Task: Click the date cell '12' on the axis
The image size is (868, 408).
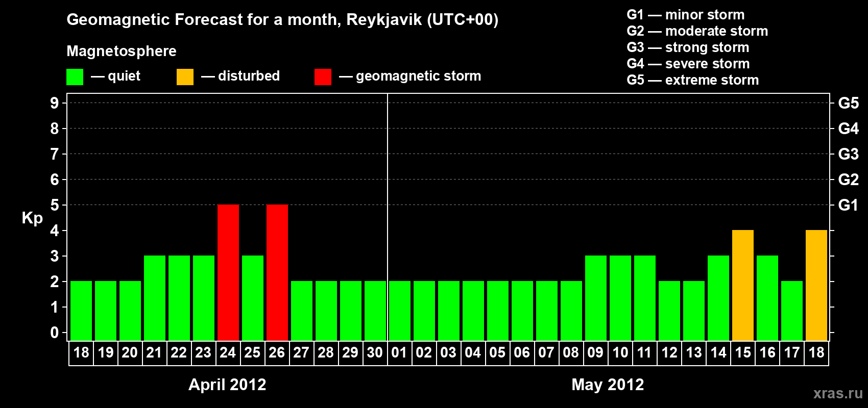Action: tap(669, 353)
